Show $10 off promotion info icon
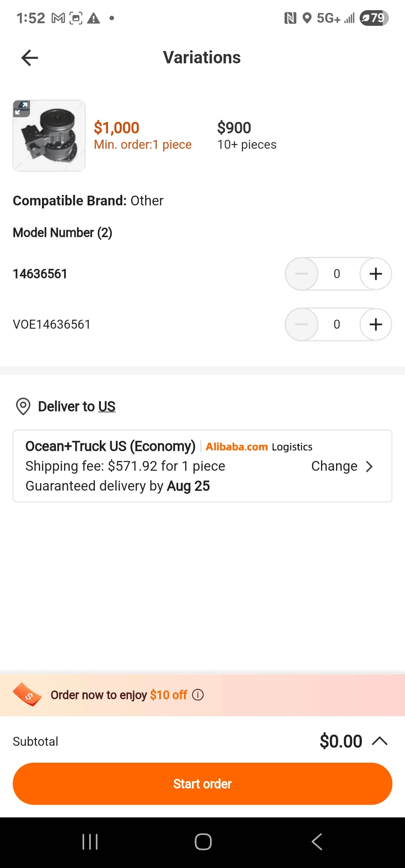This screenshot has height=868, width=405. (x=198, y=695)
